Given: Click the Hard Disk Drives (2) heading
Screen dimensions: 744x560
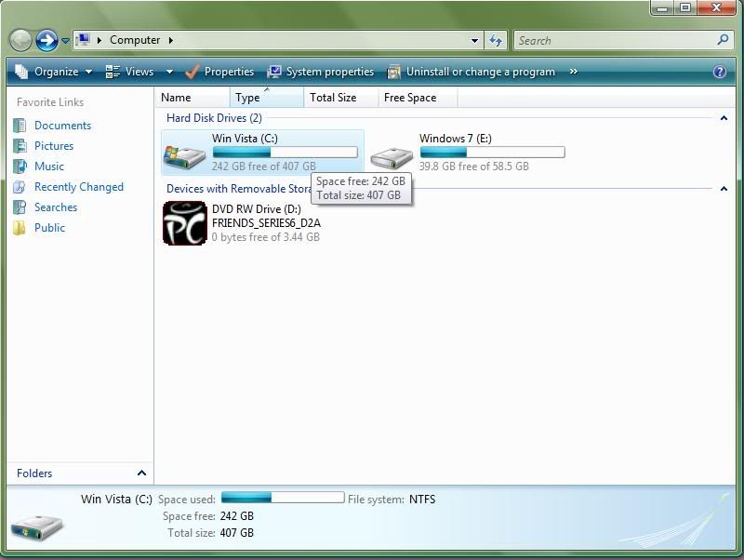Looking at the screenshot, I should click(214, 118).
